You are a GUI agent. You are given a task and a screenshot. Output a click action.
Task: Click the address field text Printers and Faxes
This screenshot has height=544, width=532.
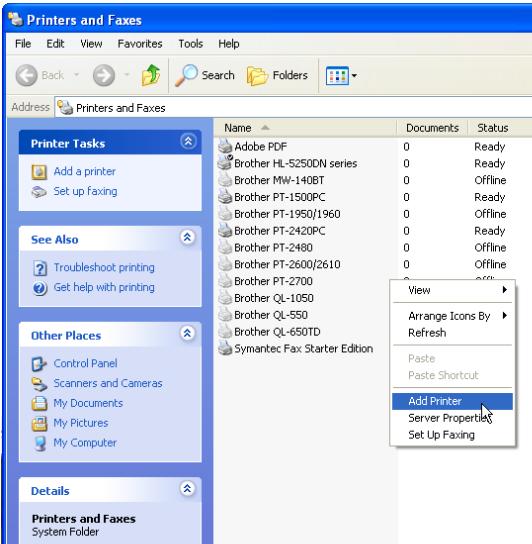point(120,108)
